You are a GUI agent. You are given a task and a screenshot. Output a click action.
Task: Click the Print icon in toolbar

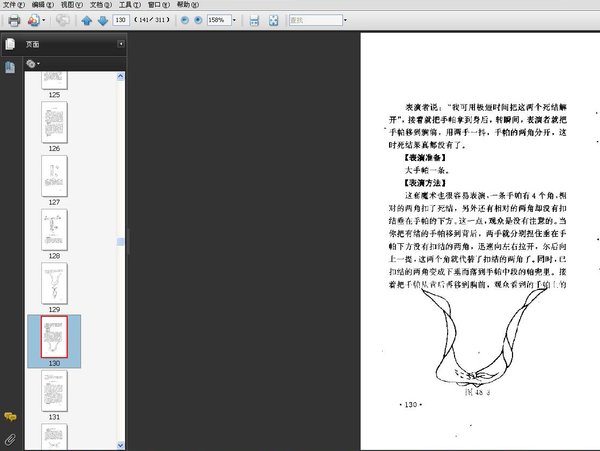pos(14,20)
